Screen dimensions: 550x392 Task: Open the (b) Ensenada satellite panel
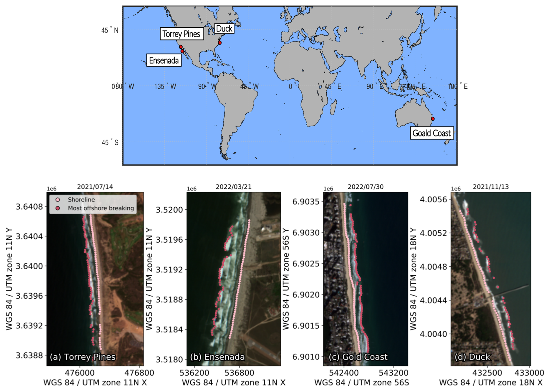(x=233, y=279)
